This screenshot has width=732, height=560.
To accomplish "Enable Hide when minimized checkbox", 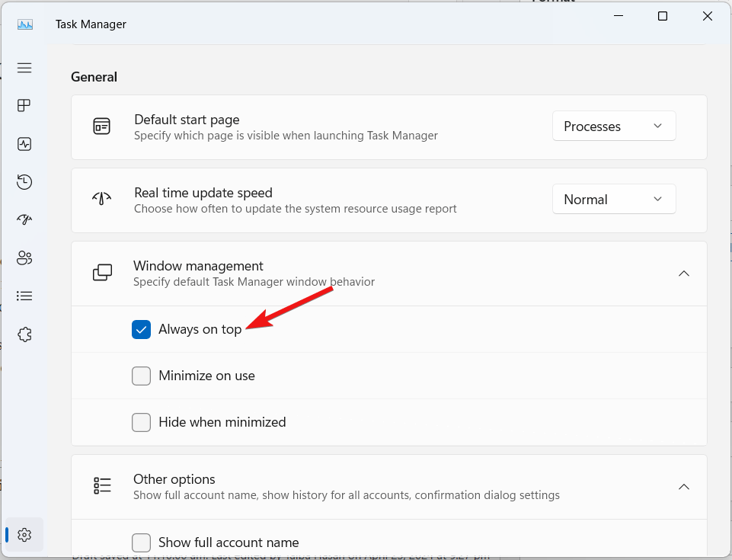I will pyautogui.click(x=141, y=422).
